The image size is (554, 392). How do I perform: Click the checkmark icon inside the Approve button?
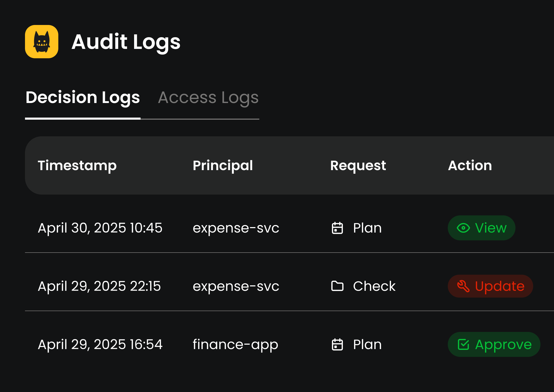point(464,344)
